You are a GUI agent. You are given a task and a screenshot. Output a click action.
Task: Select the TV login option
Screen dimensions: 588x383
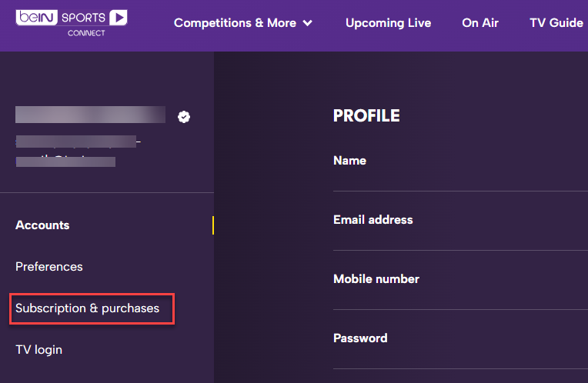pos(38,350)
